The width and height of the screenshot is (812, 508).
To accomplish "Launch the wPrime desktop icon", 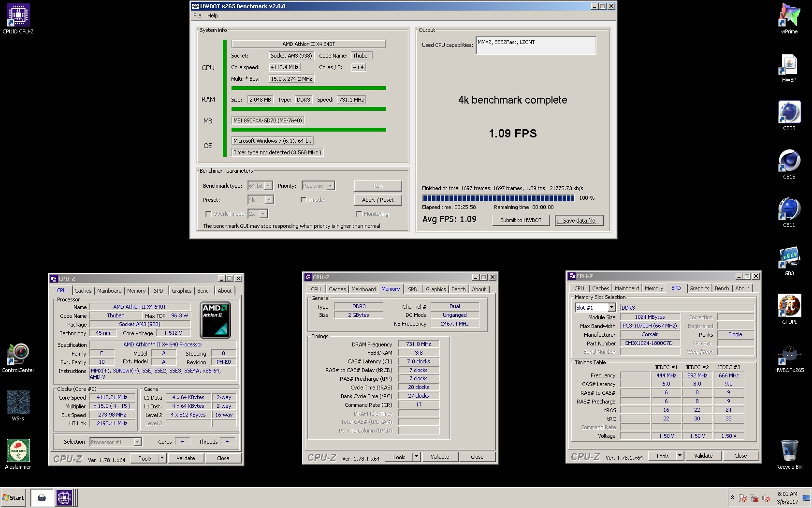I will coord(789,19).
